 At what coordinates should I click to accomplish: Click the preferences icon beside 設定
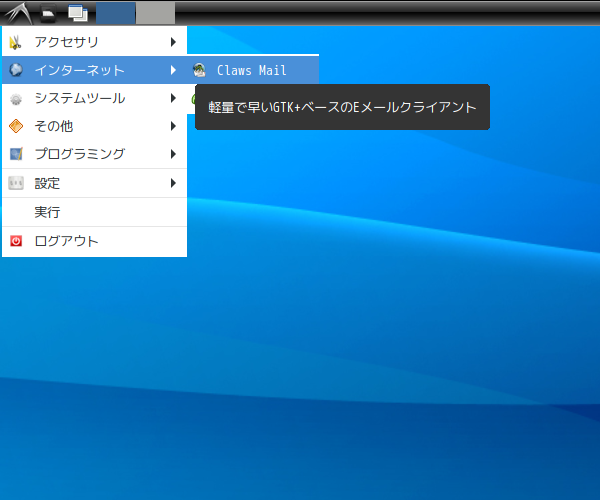(x=16, y=183)
